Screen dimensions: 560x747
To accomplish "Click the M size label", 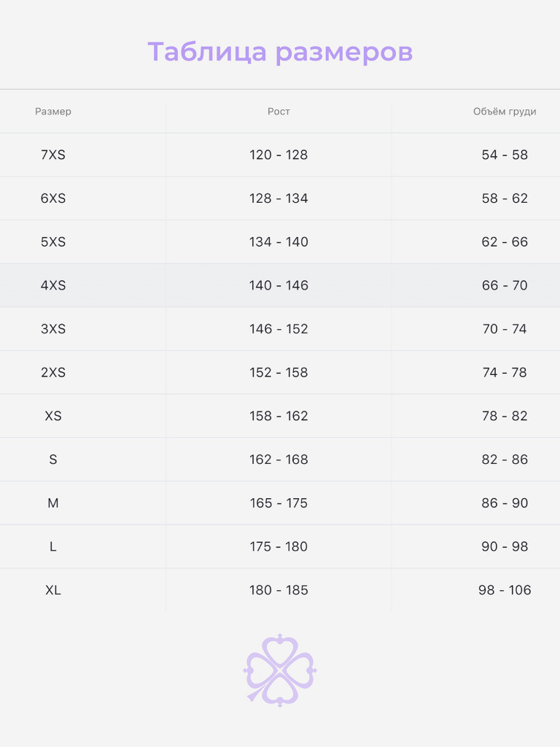I will (53, 503).
